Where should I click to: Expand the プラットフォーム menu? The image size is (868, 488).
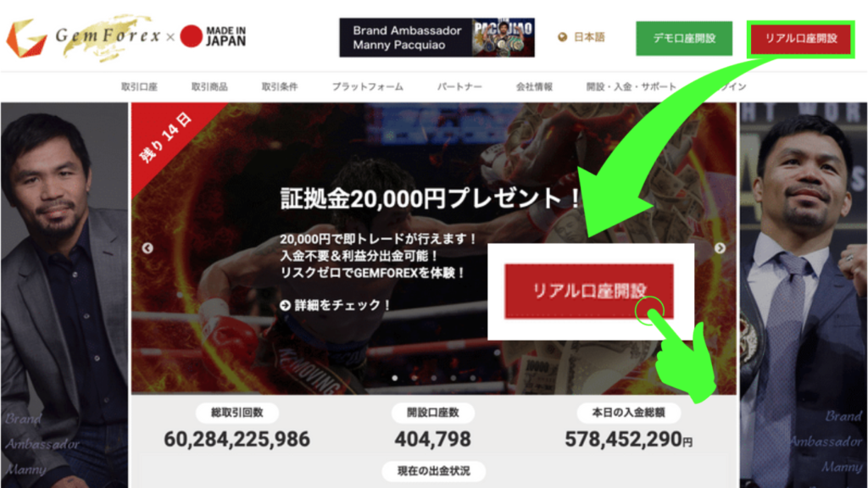368,87
